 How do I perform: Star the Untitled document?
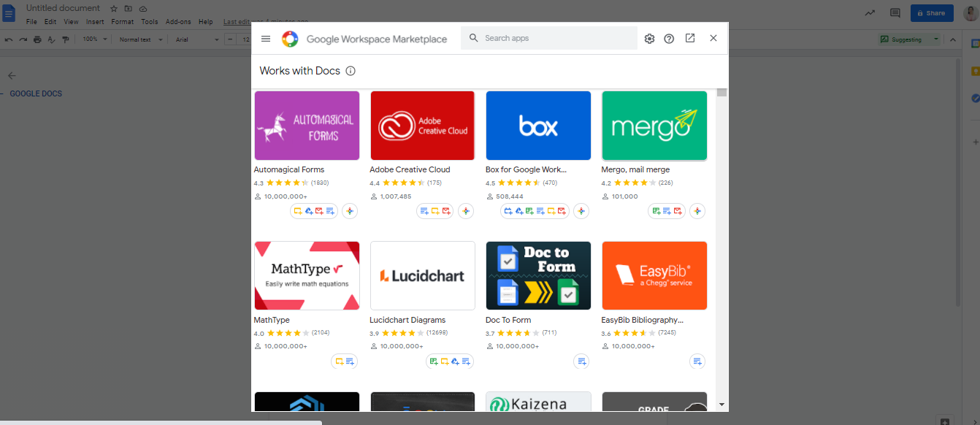tap(114, 9)
